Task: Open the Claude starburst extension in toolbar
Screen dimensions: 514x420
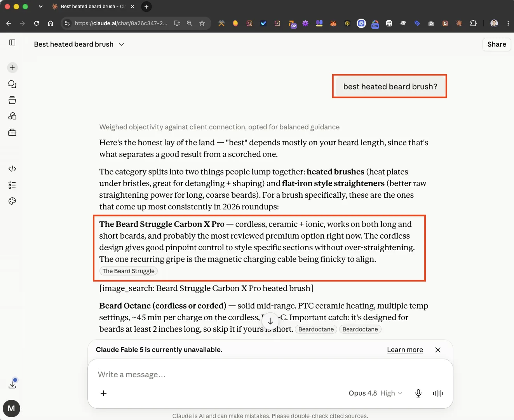Action: (459, 23)
